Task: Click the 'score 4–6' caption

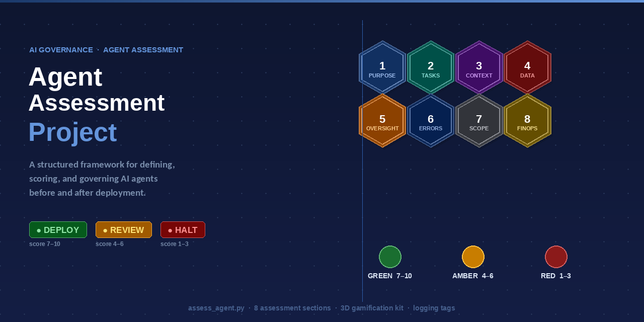Action: pos(110,244)
